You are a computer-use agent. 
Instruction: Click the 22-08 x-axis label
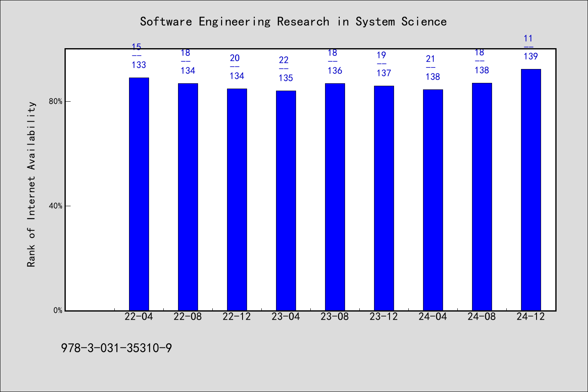tap(188, 317)
